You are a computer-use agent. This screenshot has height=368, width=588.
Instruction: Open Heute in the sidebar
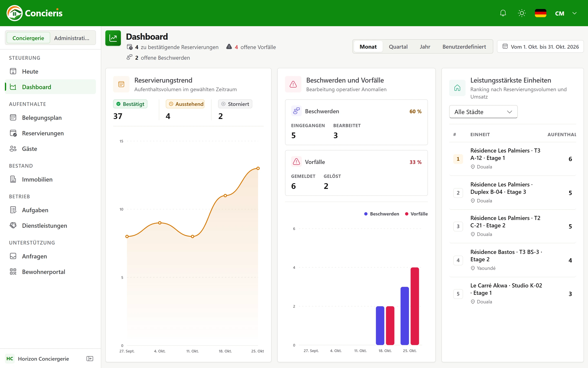50,71
